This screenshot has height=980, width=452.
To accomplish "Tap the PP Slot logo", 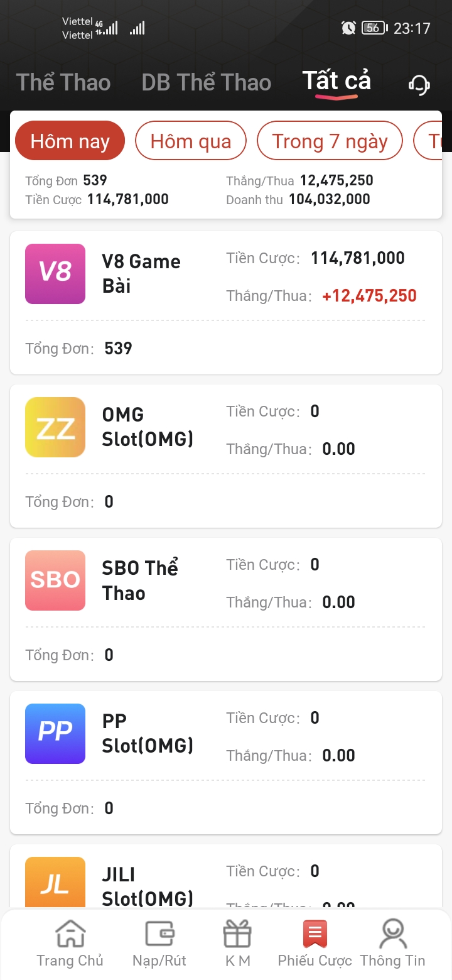I will 55,734.
